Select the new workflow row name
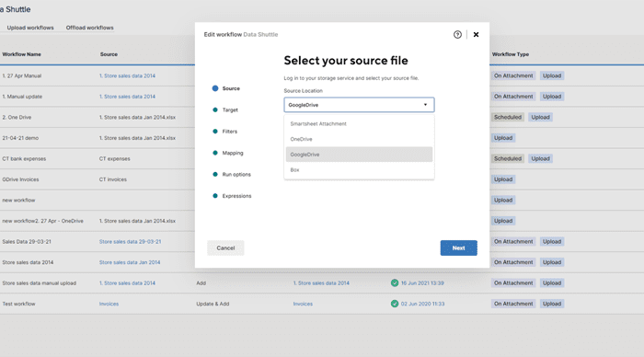This screenshot has width=644, height=357. (19, 201)
